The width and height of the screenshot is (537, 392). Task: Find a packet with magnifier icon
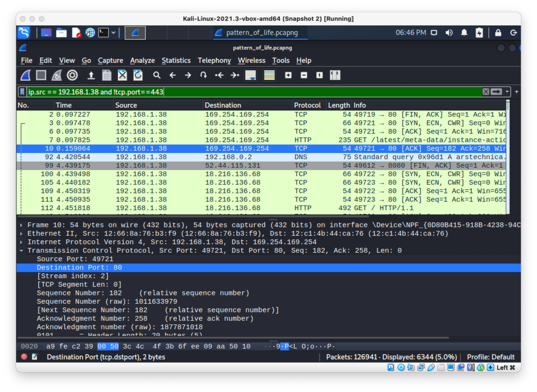click(157, 76)
